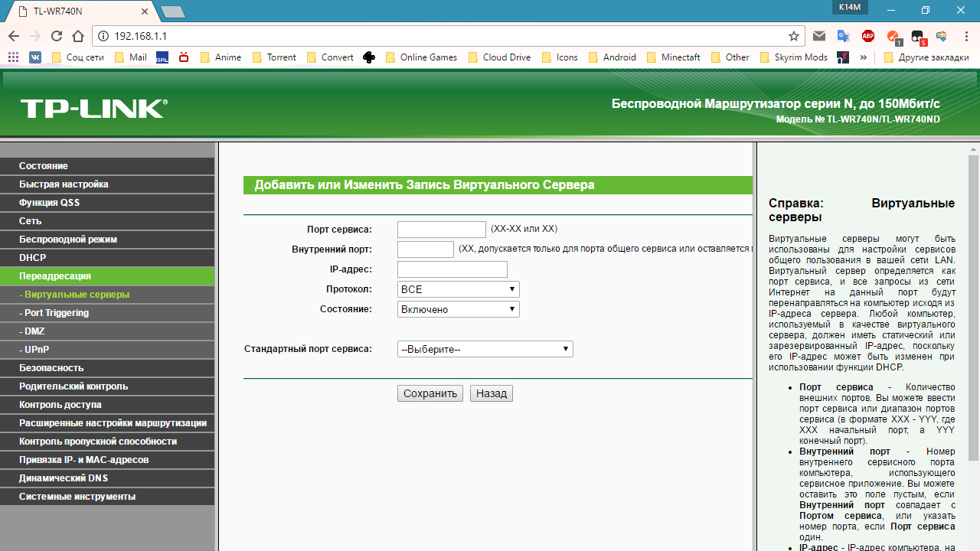This screenshot has height=551, width=980.
Task: Open the DHCP menu
Action: [107, 258]
